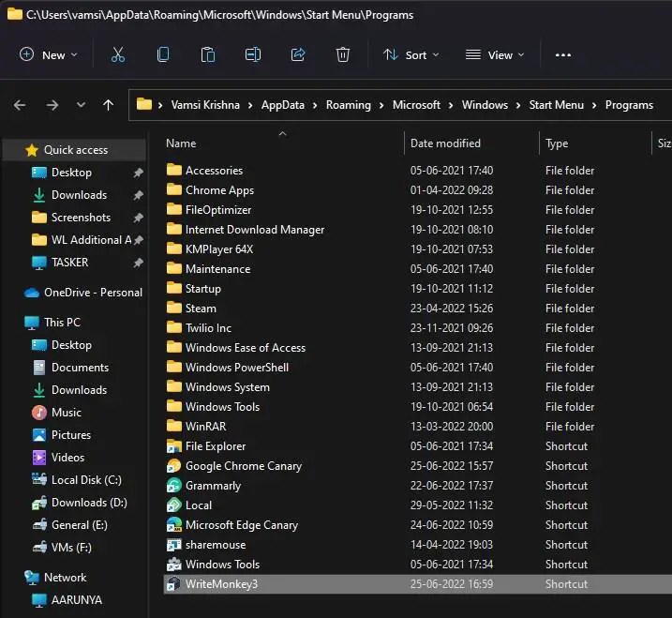The image size is (672, 618).
Task: Sort by the Name column header
Action: pos(181,143)
